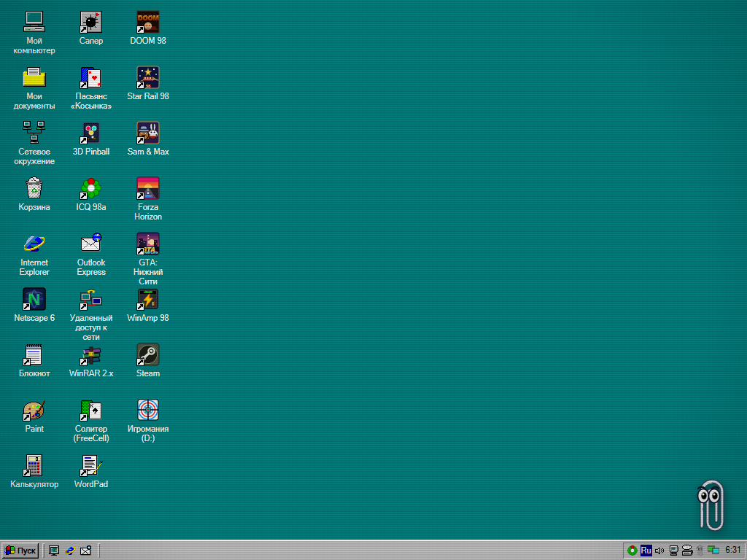Click Show Desktop in the quick launch bar
Viewport: 747px width, 560px height.
pos(54,551)
